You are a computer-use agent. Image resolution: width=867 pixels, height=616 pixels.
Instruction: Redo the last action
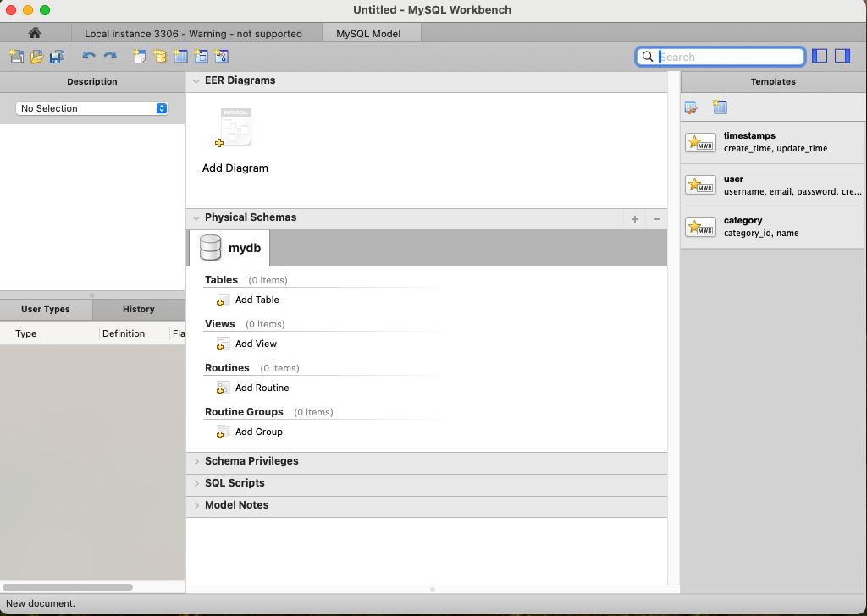(110, 57)
